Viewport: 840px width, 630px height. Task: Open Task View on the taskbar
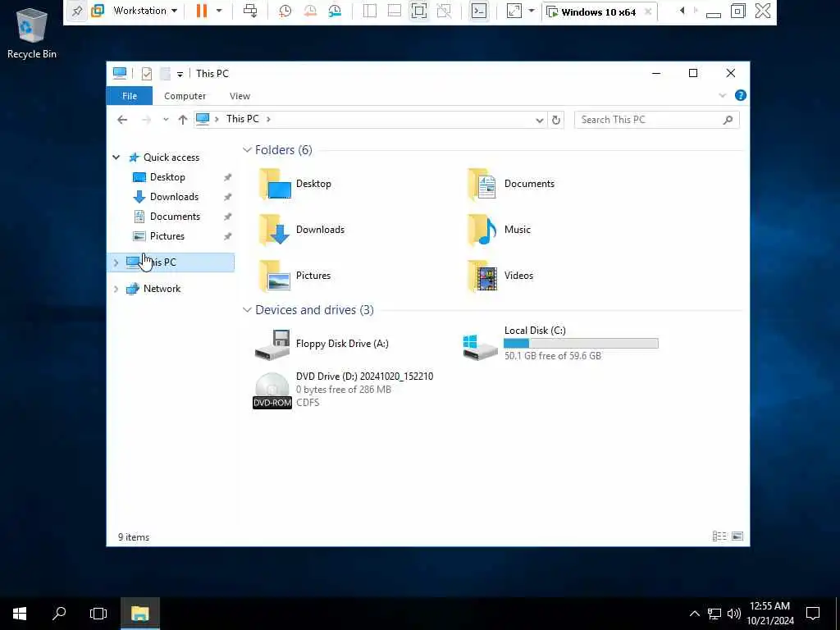(98, 614)
